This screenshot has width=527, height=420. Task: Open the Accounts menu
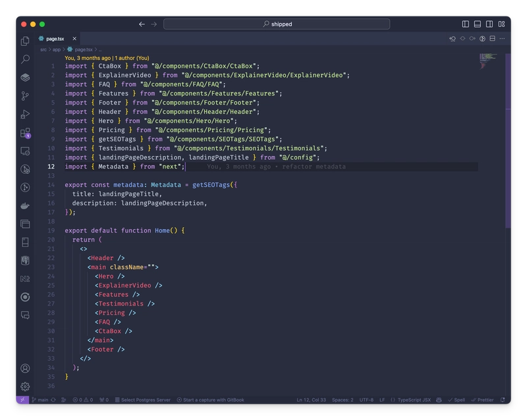tap(25, 368)
